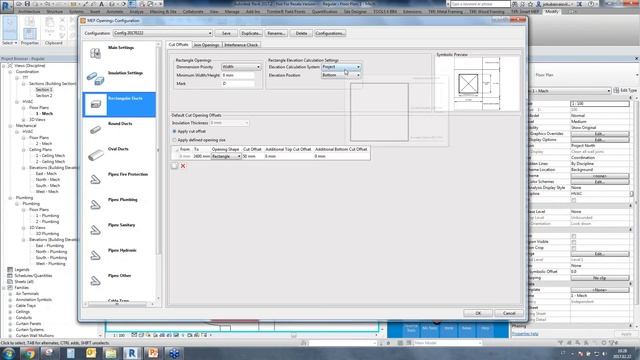Click the Configurations... button
640x360 pixels.
click(x=330, y=33)
